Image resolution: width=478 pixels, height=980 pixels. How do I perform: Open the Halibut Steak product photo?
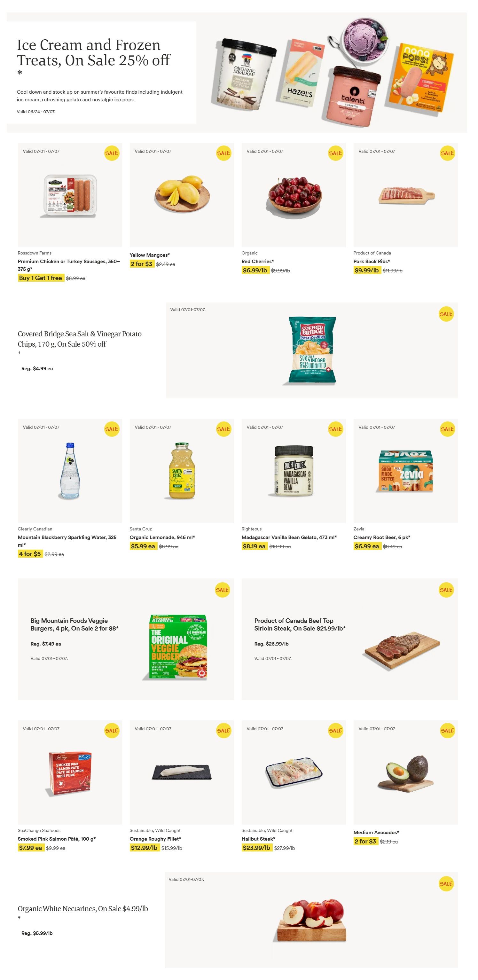point(294,773)
